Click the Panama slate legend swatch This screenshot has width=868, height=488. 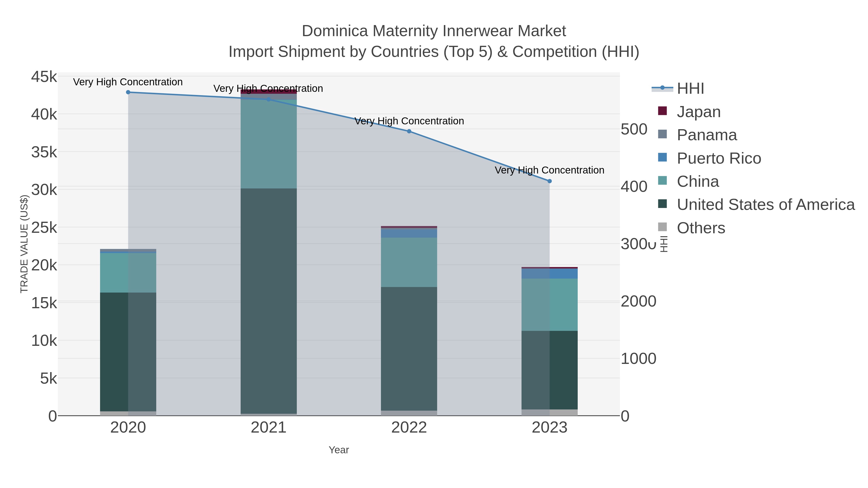(x=663, y=134)
